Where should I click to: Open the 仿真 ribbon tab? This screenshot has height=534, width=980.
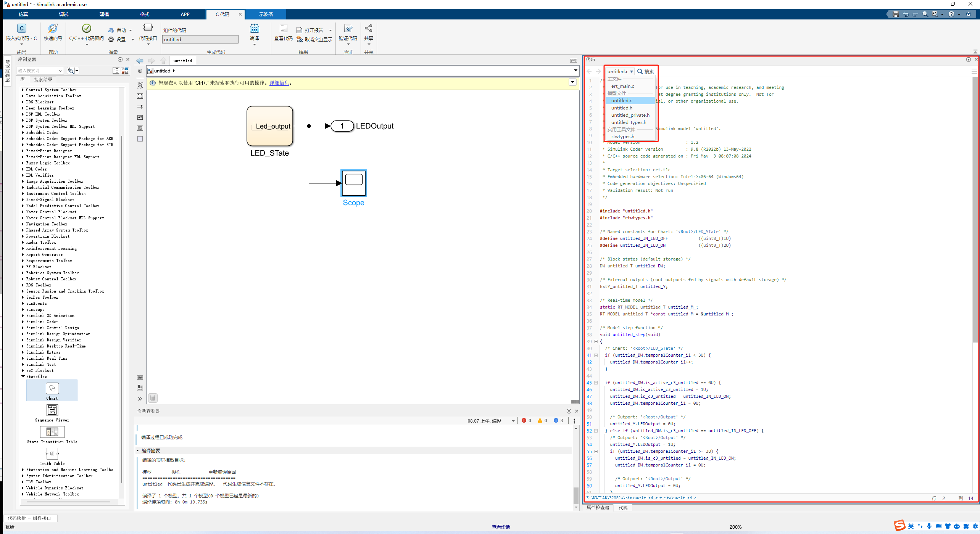click(23, 14)
